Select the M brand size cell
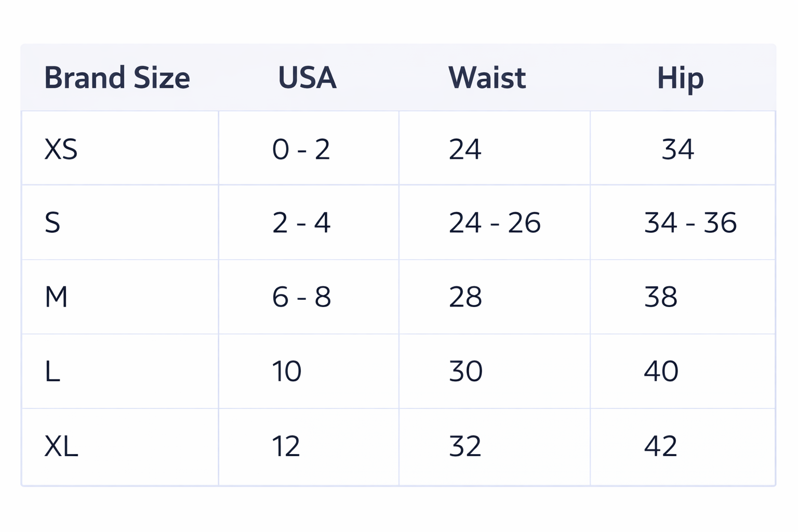 pyautogui.click(x=56, y=297)
